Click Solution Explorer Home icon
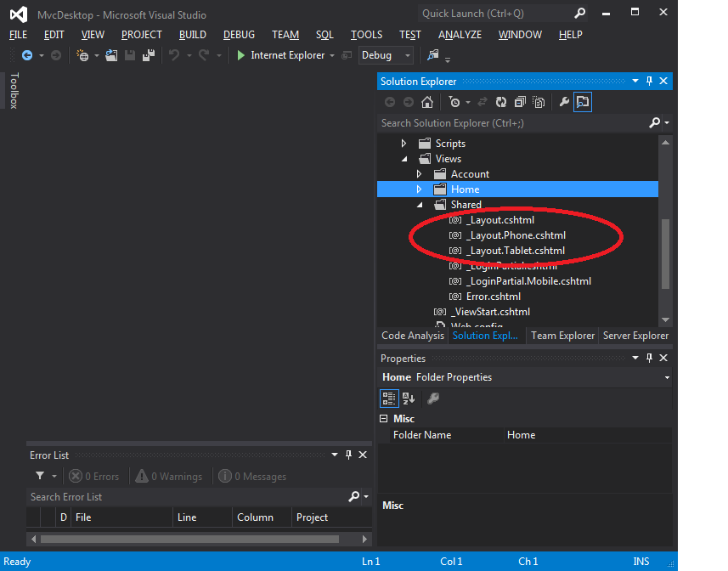Image resolution: width=728 pixels, height=571 pixels. [x=427, y=102]
